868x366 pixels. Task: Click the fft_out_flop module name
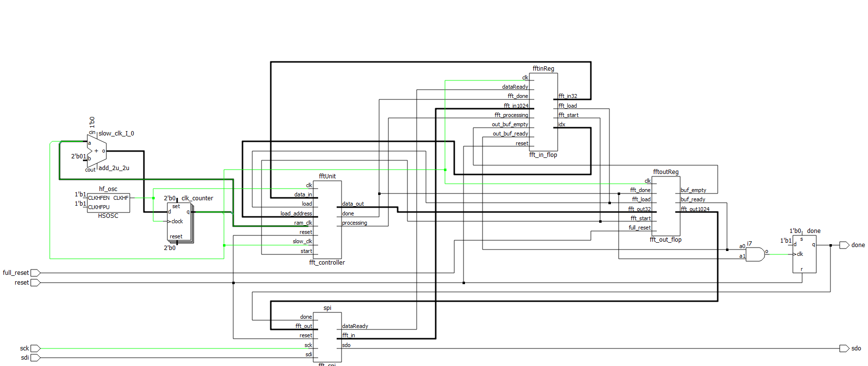[666, 240]
